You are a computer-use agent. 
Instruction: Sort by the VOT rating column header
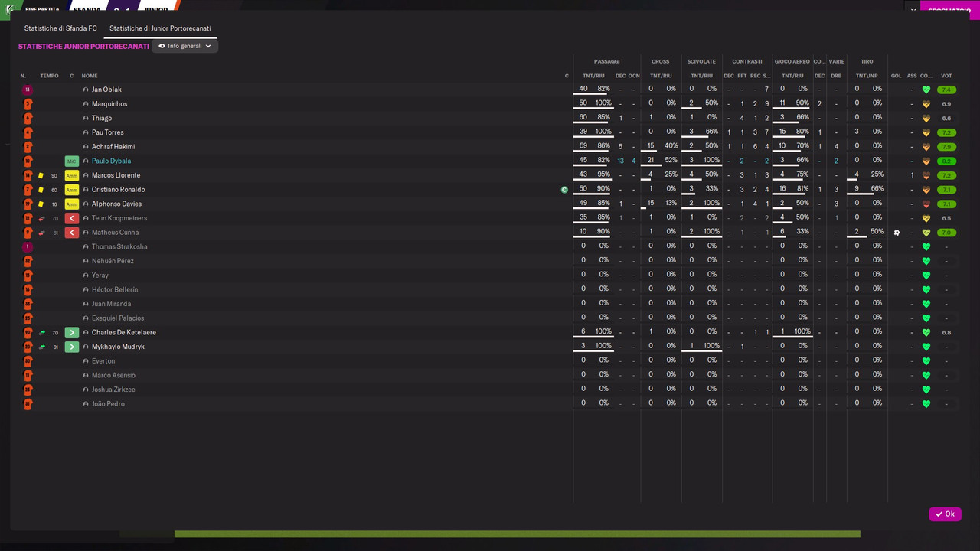pyautogui.click(x=946, y=76)
